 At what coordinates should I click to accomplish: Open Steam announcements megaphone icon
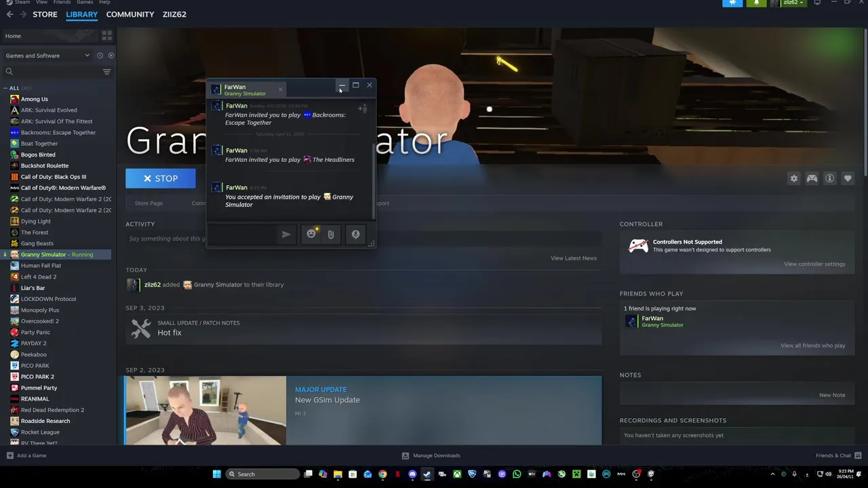[x=732, y=3]
